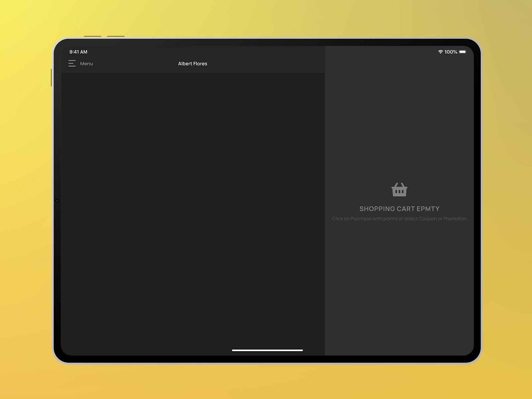Viewport: 532px width, 399px height.
Task: Click the Wi-Fi signal icon
Action: [x=441, y=52]
